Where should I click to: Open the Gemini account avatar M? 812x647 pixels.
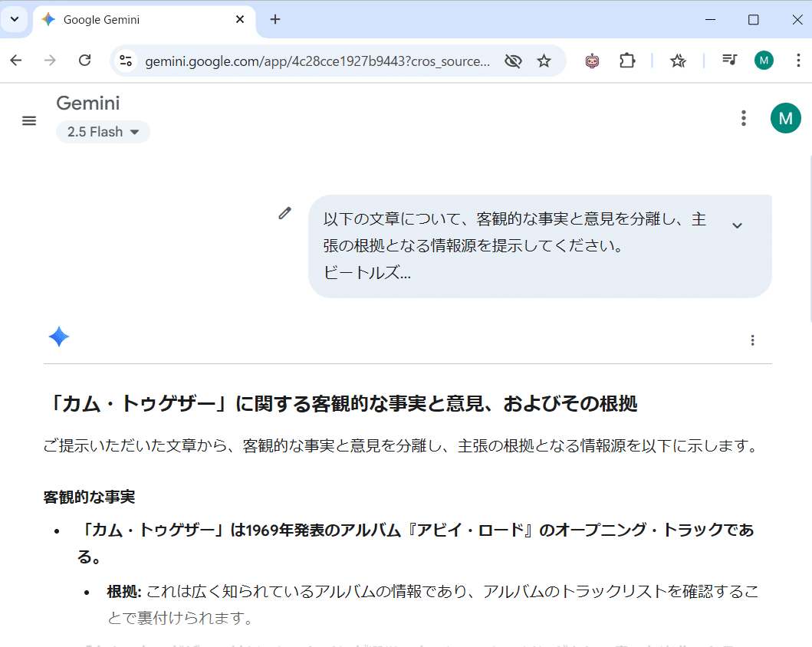(x=785, y=118)
